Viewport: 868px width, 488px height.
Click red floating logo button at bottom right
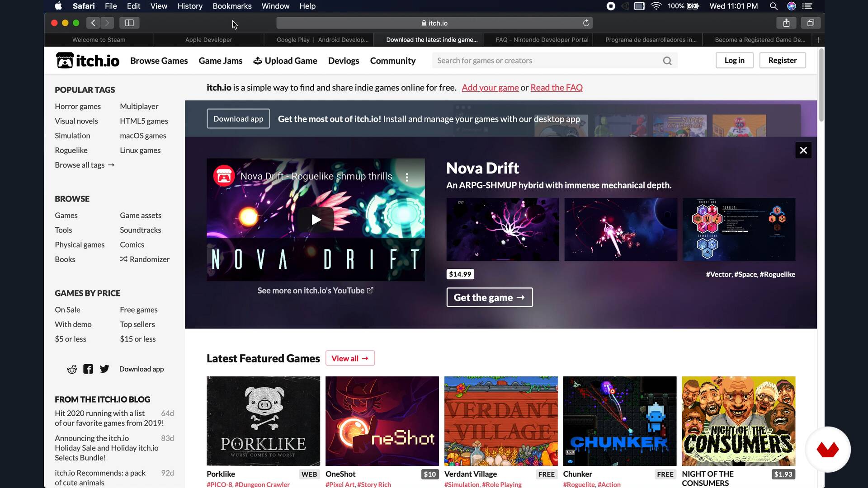(x=828, y=450)
